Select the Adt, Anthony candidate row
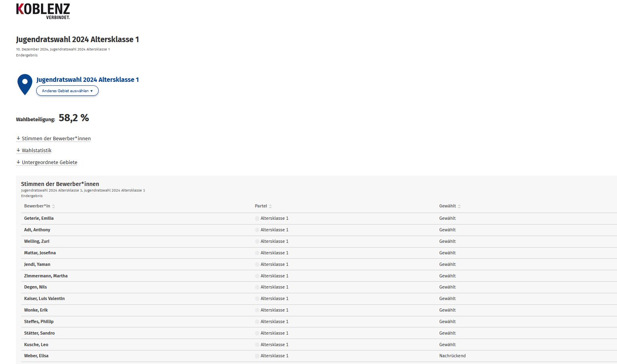Image resolution: width=617 pixels, height=364 pixels. point(37,230)
